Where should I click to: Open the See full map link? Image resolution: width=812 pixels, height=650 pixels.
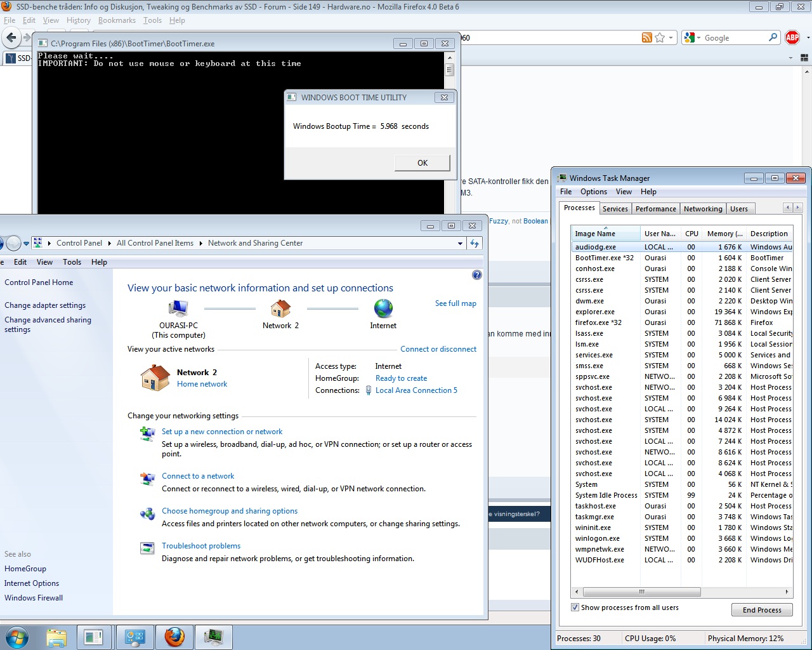tap(455, 303)
